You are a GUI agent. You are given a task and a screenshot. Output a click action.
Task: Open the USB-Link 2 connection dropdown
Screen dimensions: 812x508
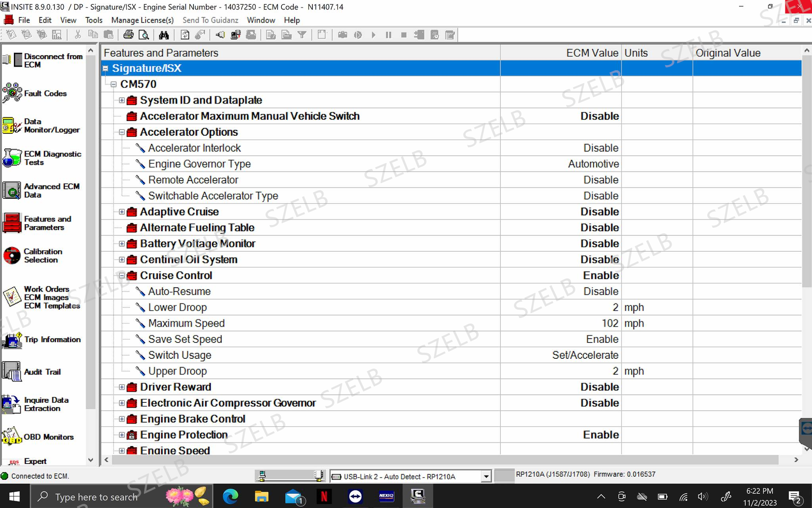click(486, 476)
